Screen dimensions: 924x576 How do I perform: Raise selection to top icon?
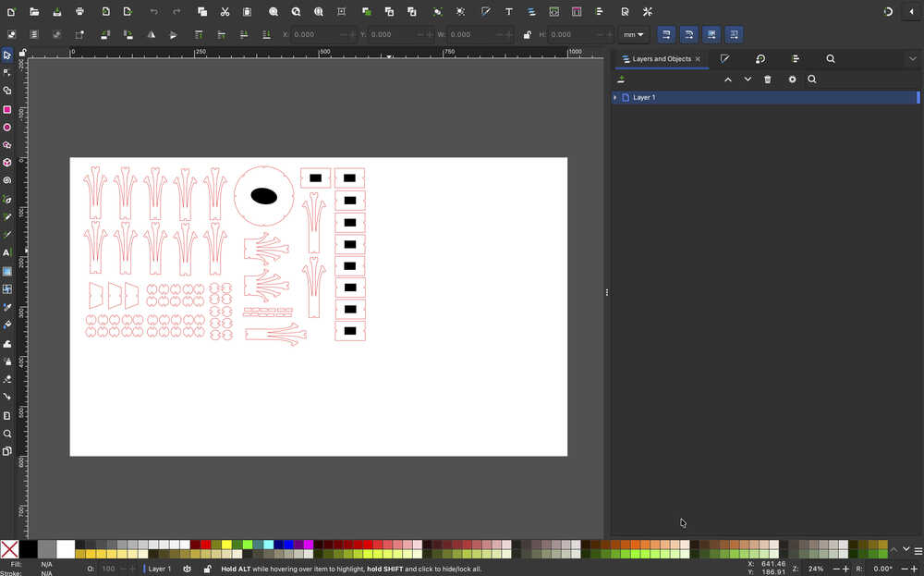coord(199,35)
